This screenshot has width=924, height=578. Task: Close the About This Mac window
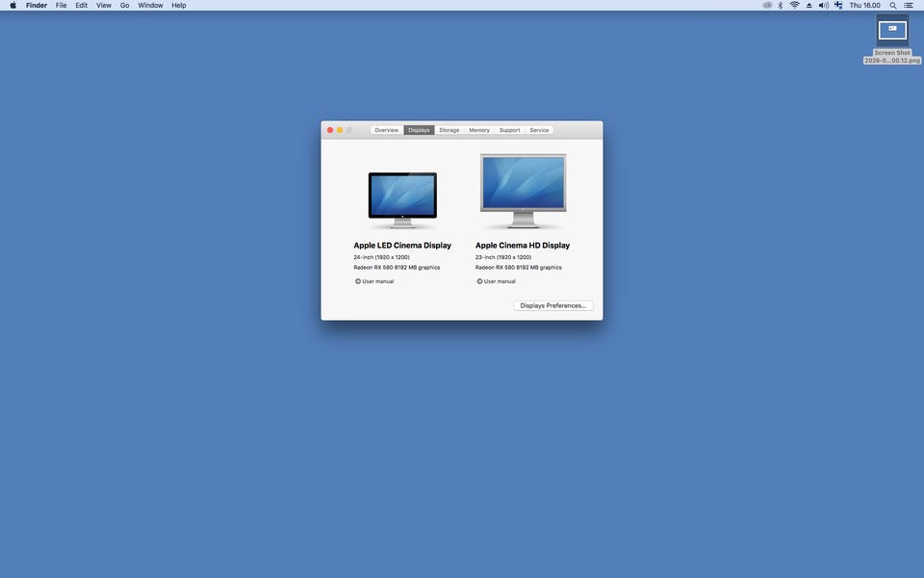click(x=330, y=130)
